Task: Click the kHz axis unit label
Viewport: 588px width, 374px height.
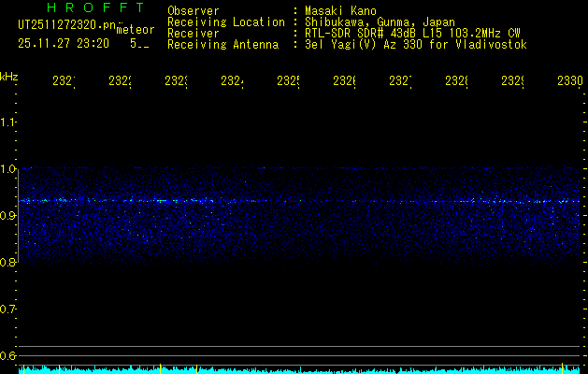Action: coord(8,77)
